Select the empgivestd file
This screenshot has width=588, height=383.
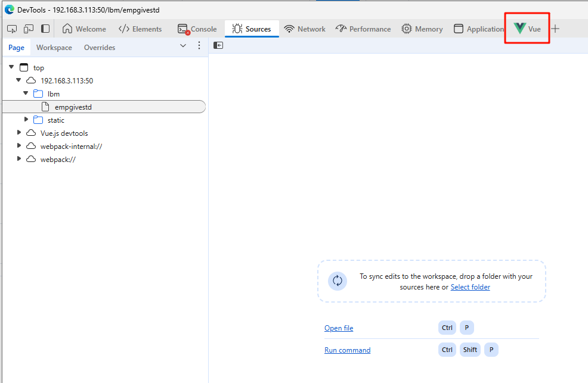(x=104, y=107)
